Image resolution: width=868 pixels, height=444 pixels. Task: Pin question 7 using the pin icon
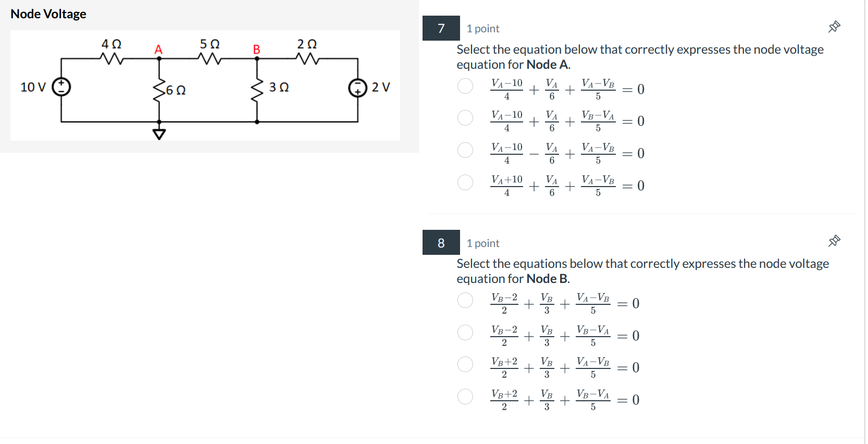pyautogui.click(x=834, y=26)
